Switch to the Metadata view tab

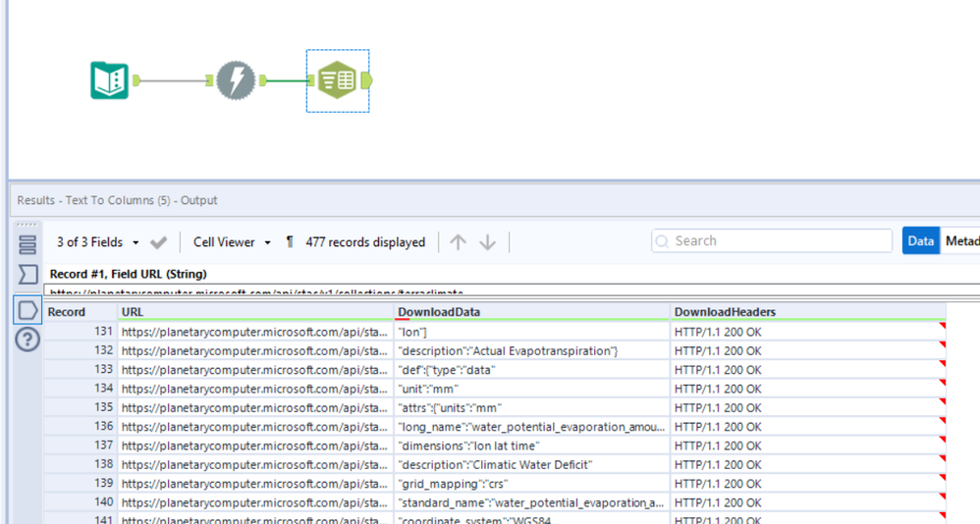(x=960, y=241)
